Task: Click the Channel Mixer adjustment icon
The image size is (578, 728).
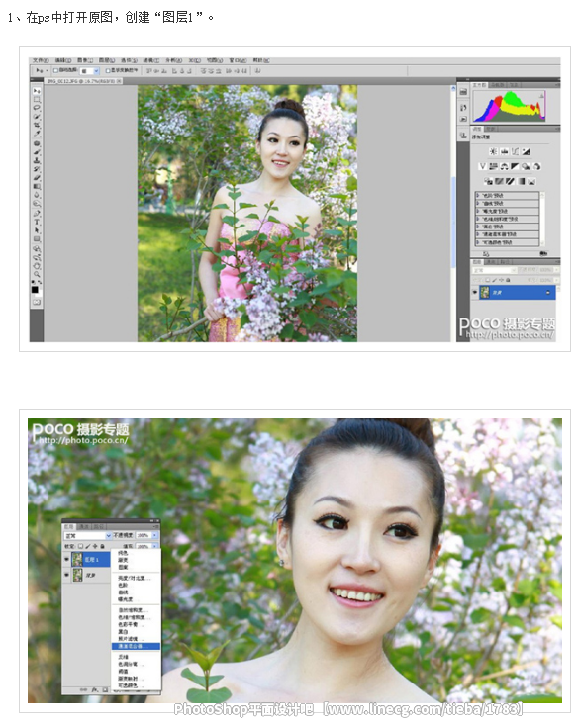Action: point(537,166)
